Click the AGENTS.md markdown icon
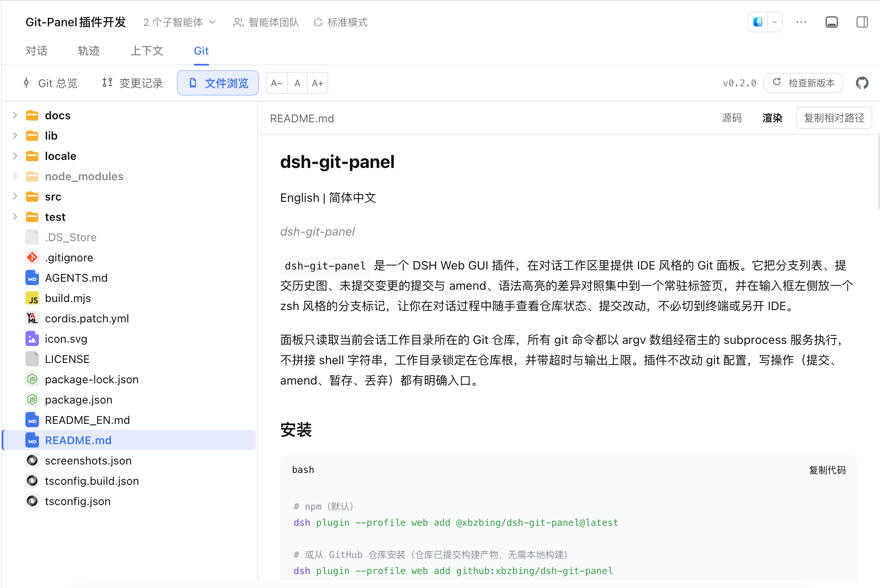 pyautogui.click(x=32, y=278)
